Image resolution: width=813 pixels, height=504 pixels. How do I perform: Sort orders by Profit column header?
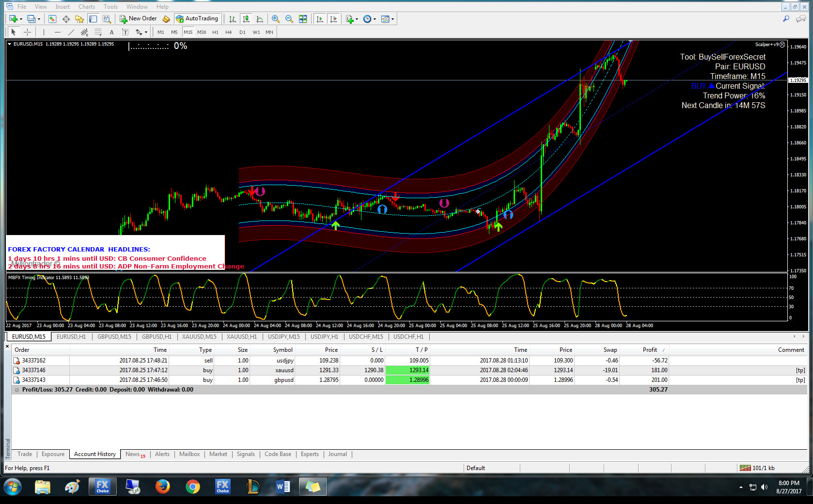650,350
